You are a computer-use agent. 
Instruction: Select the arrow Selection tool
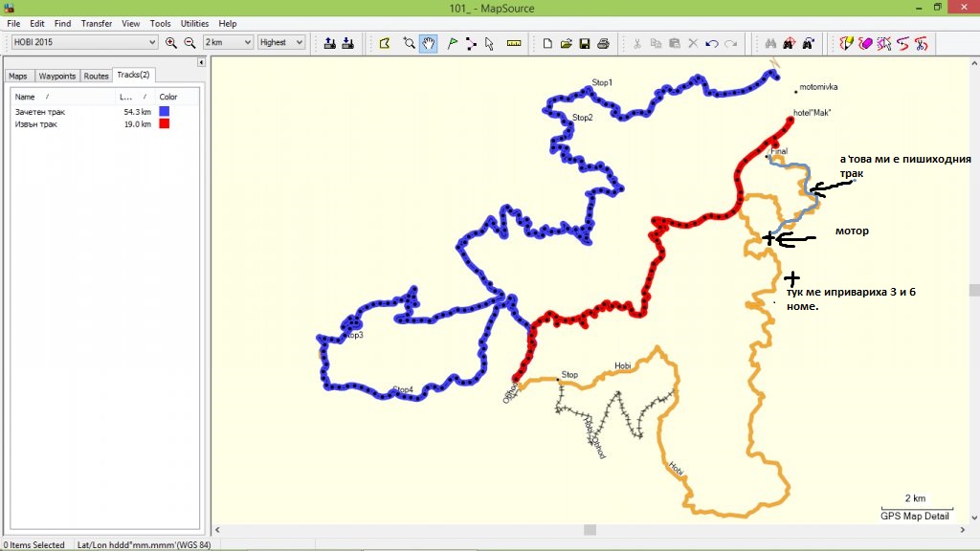click(x=489, y=43)
